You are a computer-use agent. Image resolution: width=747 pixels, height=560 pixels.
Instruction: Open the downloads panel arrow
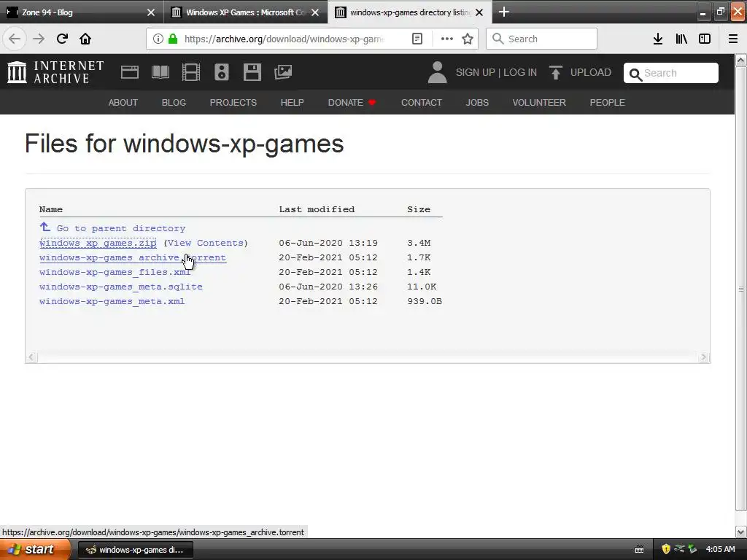point(658,39)
